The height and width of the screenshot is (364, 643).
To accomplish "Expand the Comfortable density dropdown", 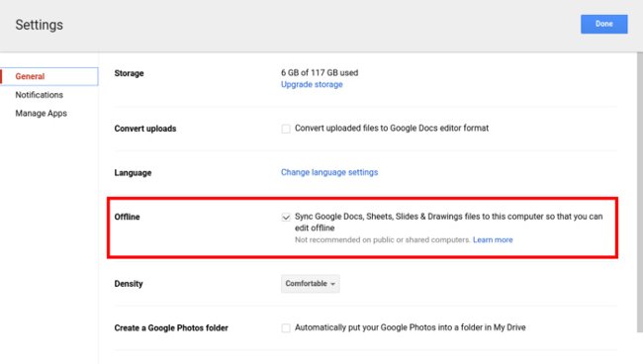I will (x=311, y=284).
